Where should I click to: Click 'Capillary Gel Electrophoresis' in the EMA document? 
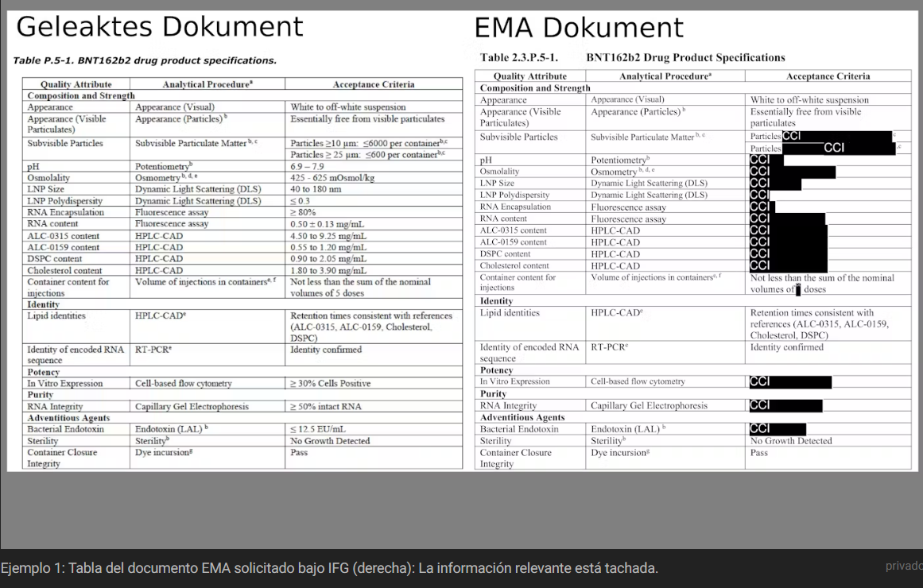tap(650, 405)
